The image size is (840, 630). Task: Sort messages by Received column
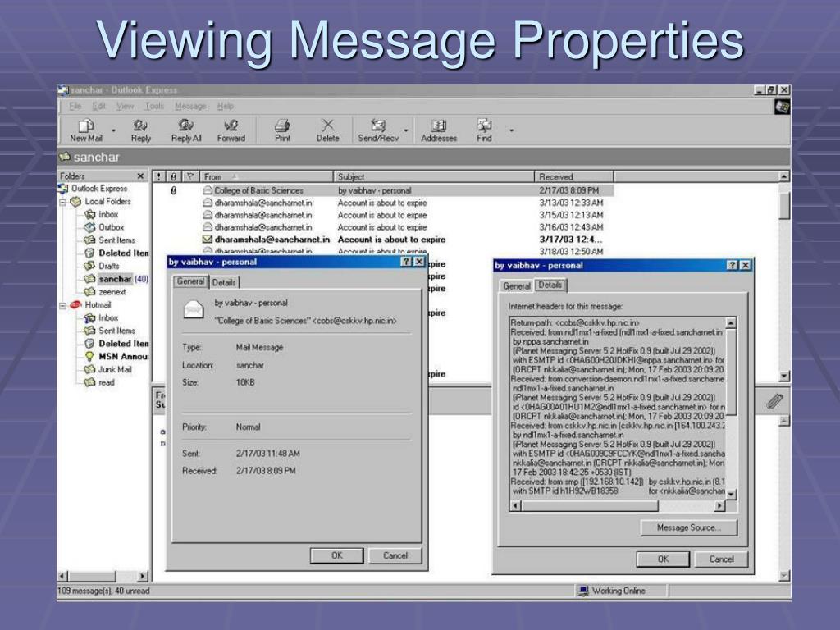pyautogui.click(x=573, y=176)
